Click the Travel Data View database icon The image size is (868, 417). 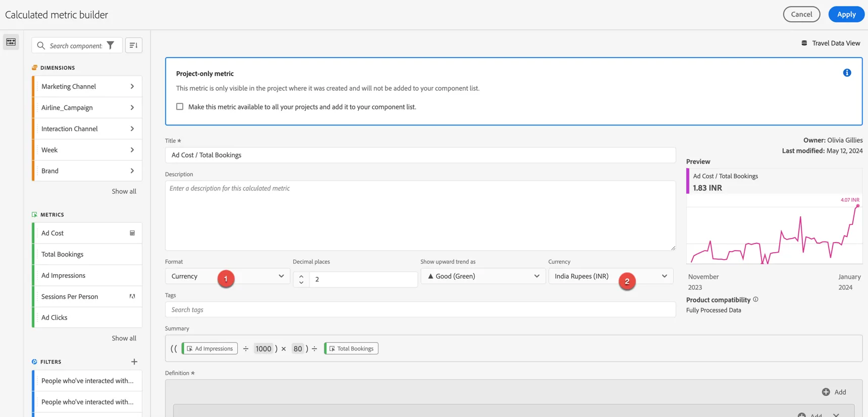point(804,43)
